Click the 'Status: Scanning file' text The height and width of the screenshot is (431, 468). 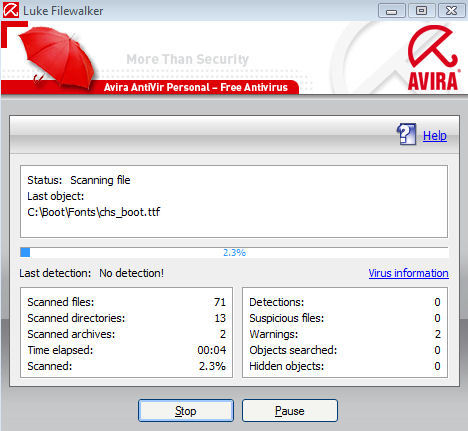79,180
